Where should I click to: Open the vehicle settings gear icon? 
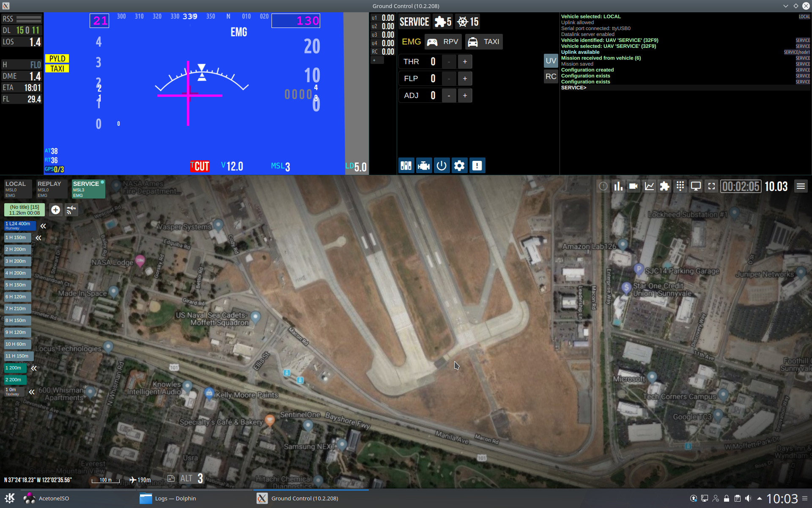(459, 166)
